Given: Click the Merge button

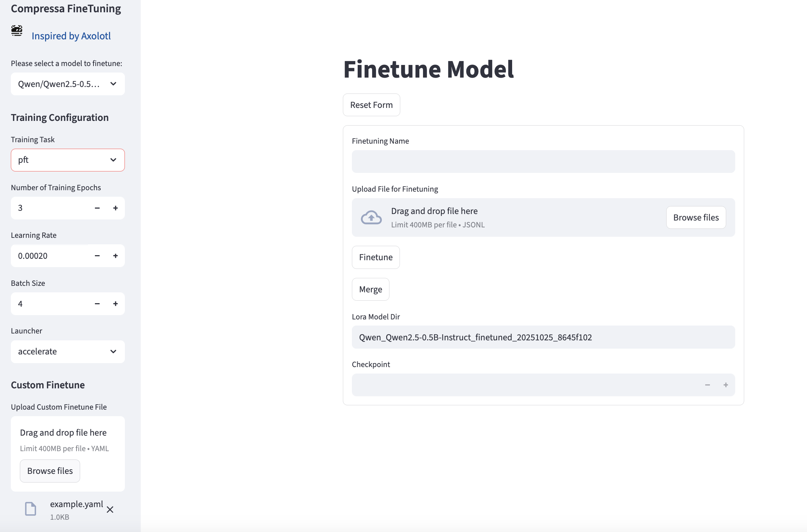Looking at the screenshot, I should (x=370, y=289).
